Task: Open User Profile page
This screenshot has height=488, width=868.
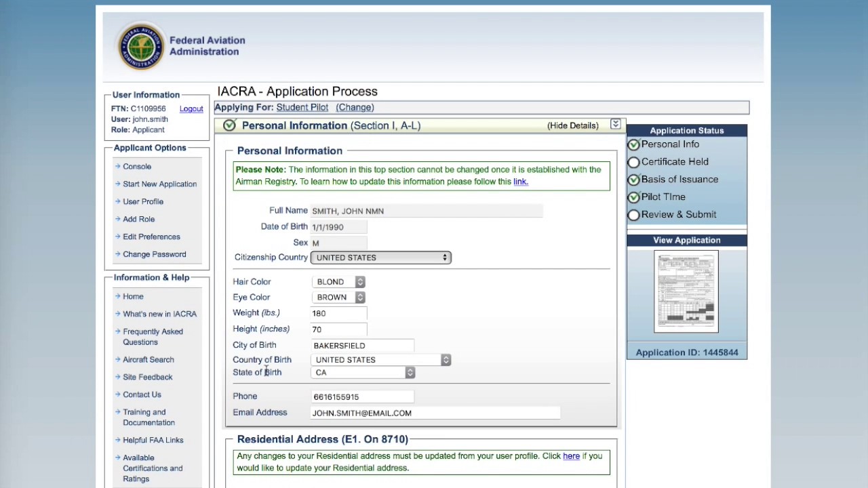Action: point(143,201)
